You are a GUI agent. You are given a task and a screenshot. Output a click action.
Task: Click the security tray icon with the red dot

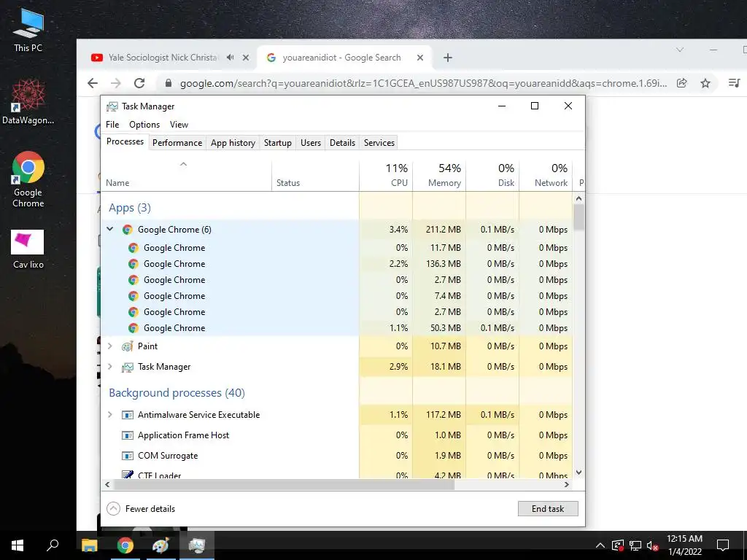[618, 545]
